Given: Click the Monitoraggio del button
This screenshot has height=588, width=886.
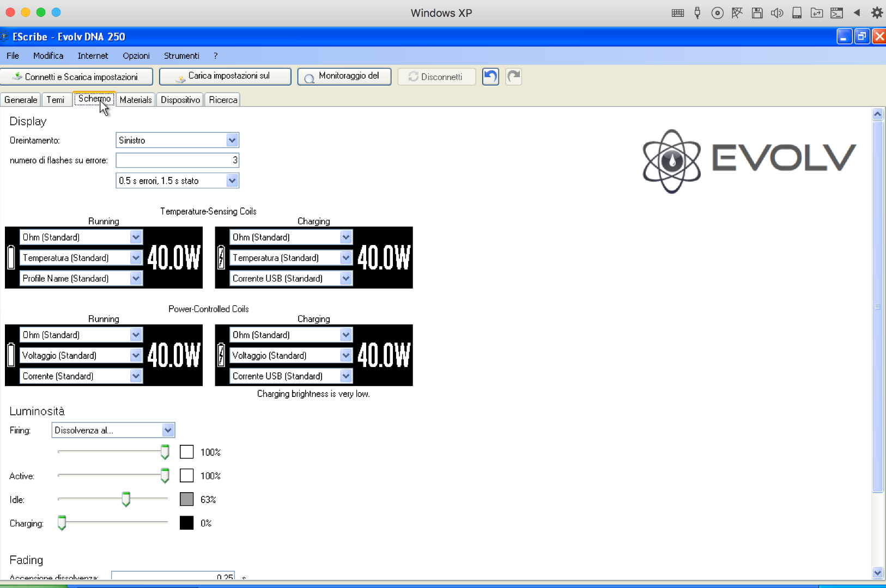Looking at the screenshot, I should pyautogui.click(x=344, y=77).
